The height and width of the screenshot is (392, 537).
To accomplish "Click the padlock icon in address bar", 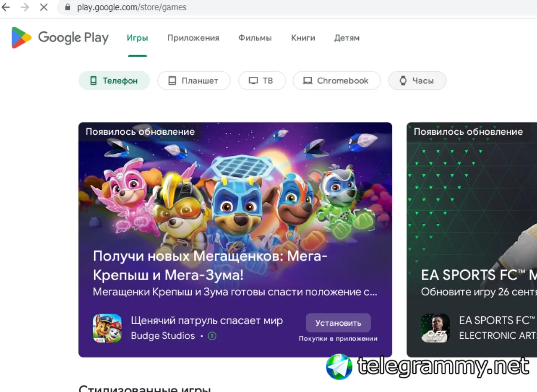I will 68,7.
